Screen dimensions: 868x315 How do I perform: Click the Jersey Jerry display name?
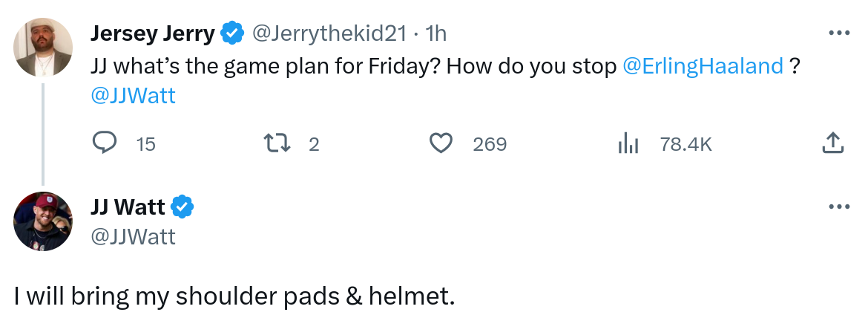coord(153,33)
